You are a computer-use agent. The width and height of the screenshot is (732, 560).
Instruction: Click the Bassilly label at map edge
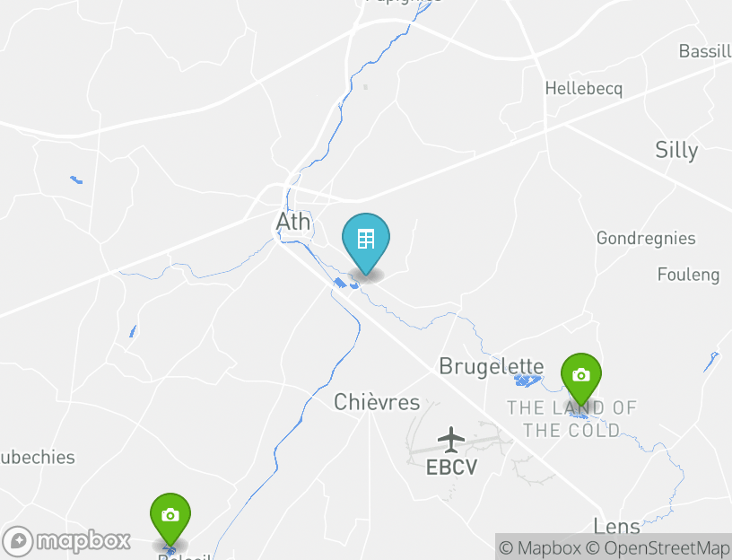coord(705,51)
